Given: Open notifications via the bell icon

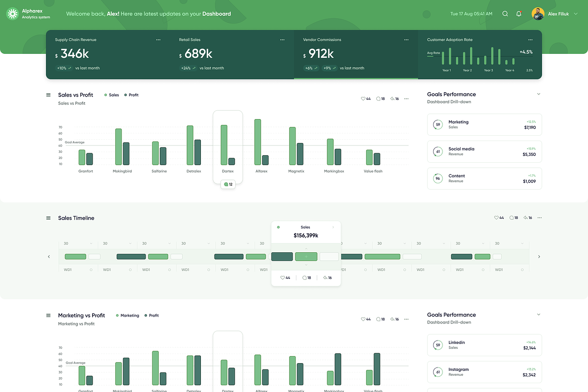Looking at the screenshot, I should (519, 14).
